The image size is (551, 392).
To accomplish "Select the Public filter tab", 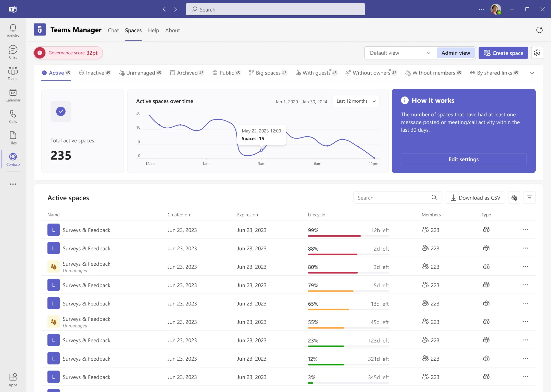I will 227,73.
